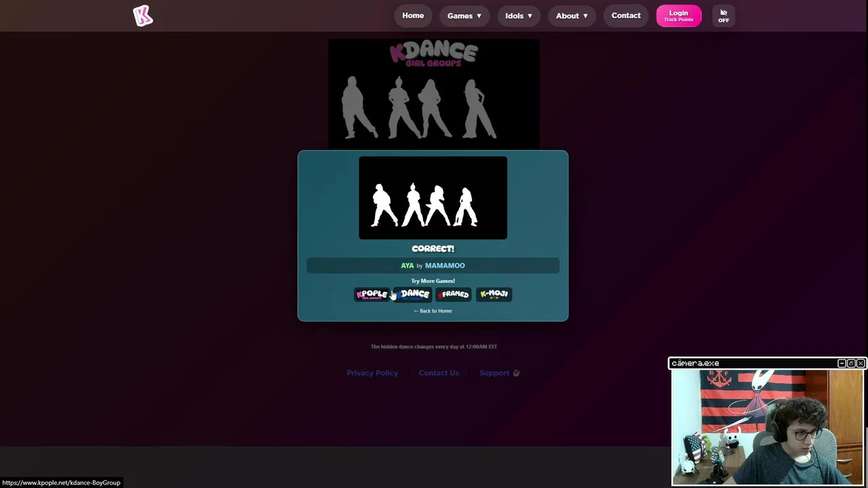The width and height of the screenshot is (868, 488).
Task: Open the Support footer link
Action: click(499, 373)
